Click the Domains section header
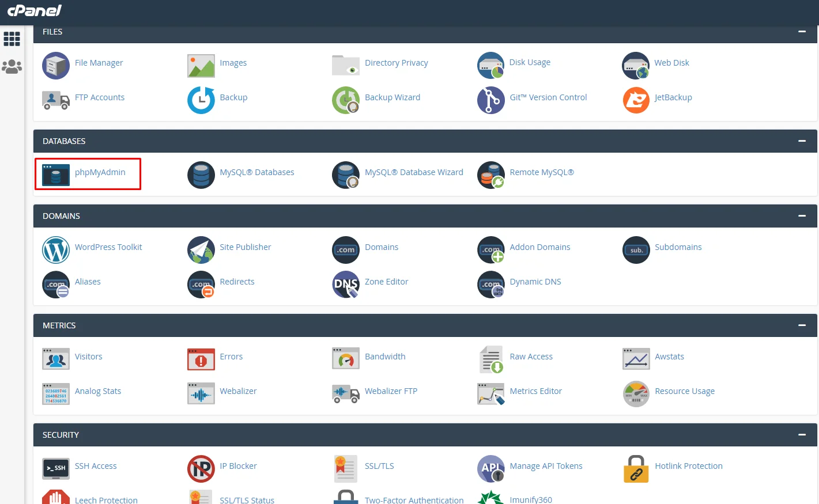This screenshot has width=819, height=504. point(425,216)
